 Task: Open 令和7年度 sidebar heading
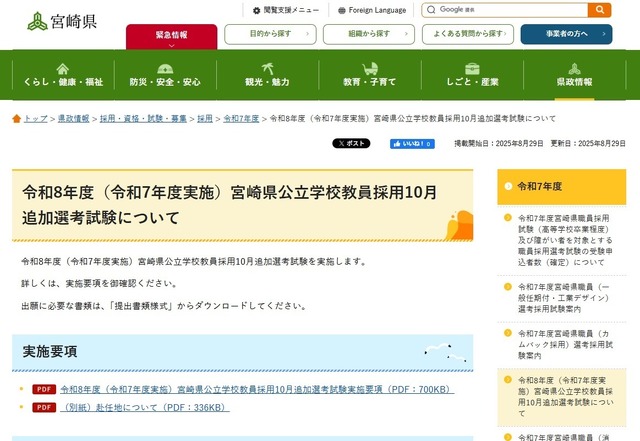pyautogui.click(x=561, y=187)
